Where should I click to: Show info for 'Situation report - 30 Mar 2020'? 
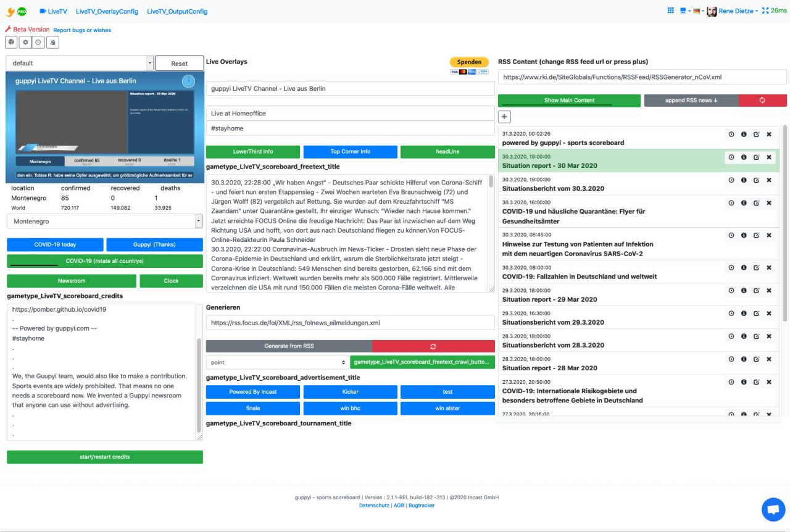pyautogui.click(x=744, y=157)
